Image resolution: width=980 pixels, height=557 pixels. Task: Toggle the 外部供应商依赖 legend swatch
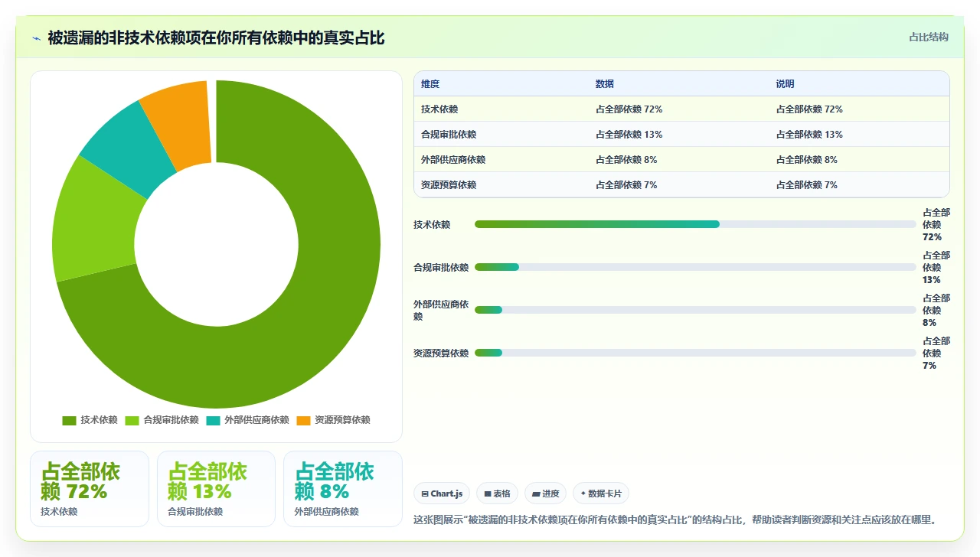coord(213,420)
